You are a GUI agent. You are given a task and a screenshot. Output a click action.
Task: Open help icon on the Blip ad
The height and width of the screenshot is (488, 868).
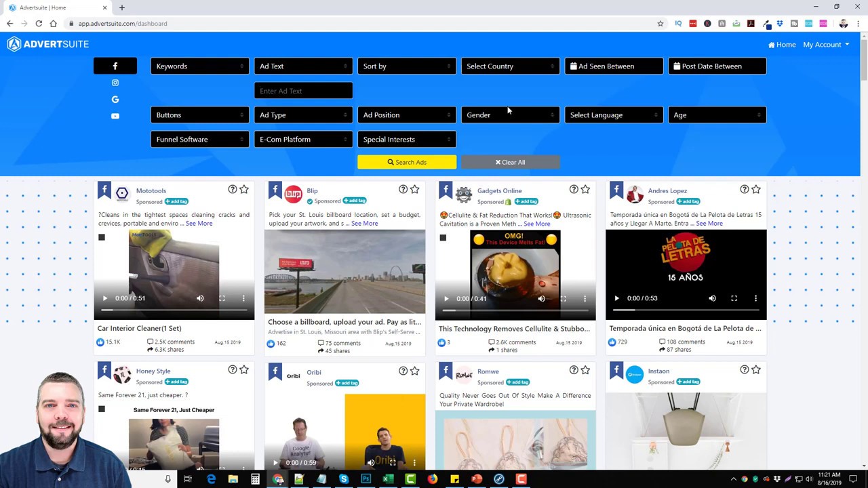point(403,190)
